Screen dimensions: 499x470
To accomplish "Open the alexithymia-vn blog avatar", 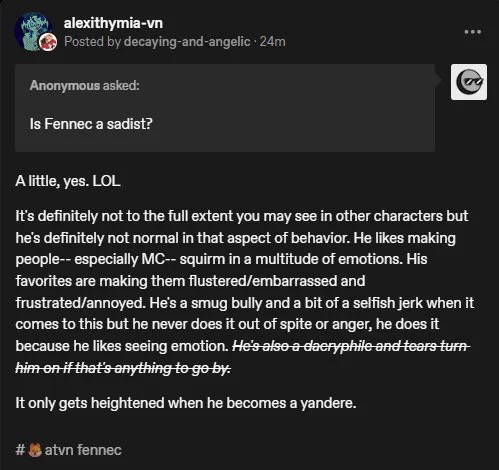I will [33, 31].
